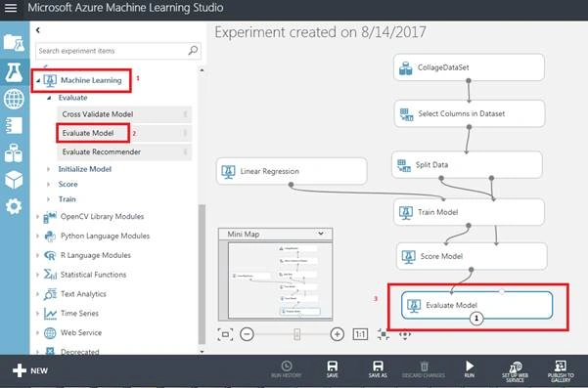Image resolution: width=588 pixels, height=388 pixels.
Task: Create a new item with NEW button
Action: tap(30, 370)
